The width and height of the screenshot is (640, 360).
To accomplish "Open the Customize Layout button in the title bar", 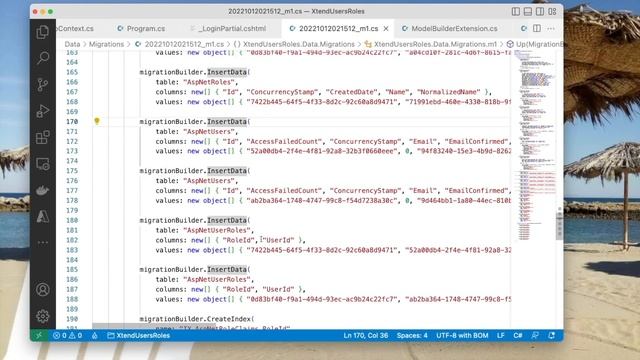I will tap(552, 11).
